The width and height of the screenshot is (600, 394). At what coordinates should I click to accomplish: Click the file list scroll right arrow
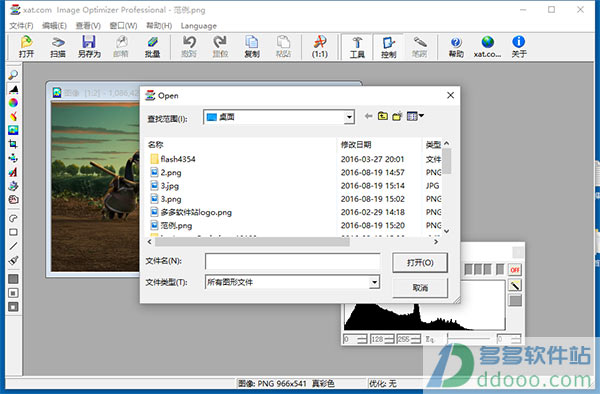pos(435,242)
